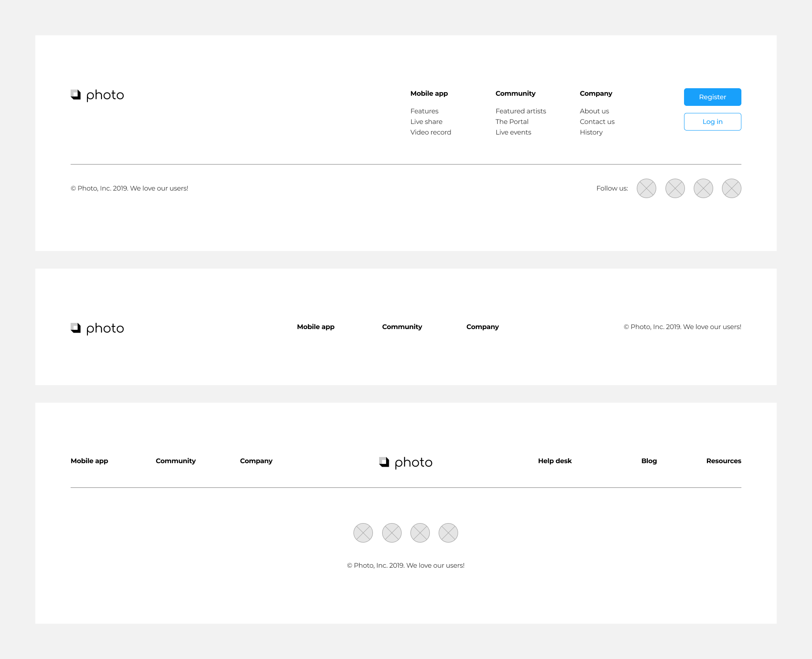Click the photo logo in the middle footer
Screen dimensions: 812x659
pyautogui.click(x=97, y=328)
